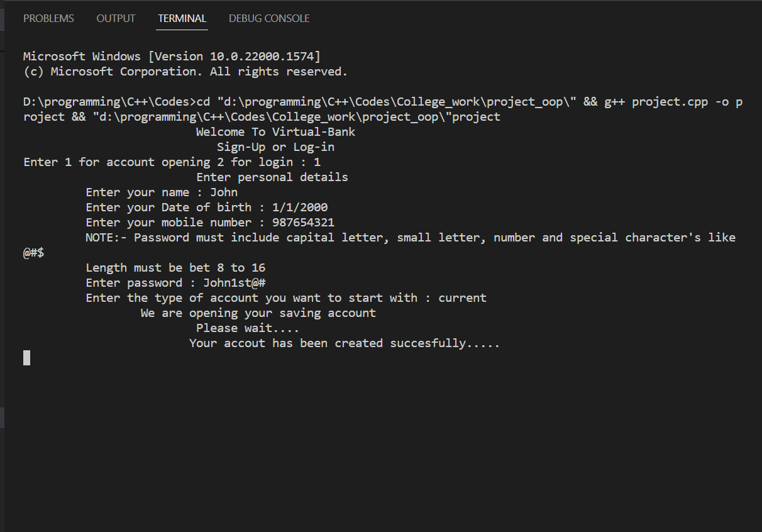This screenshot has width=762, height=532.
Task: Click the mobile number 987654321
Action: click(x=304, y=222)
